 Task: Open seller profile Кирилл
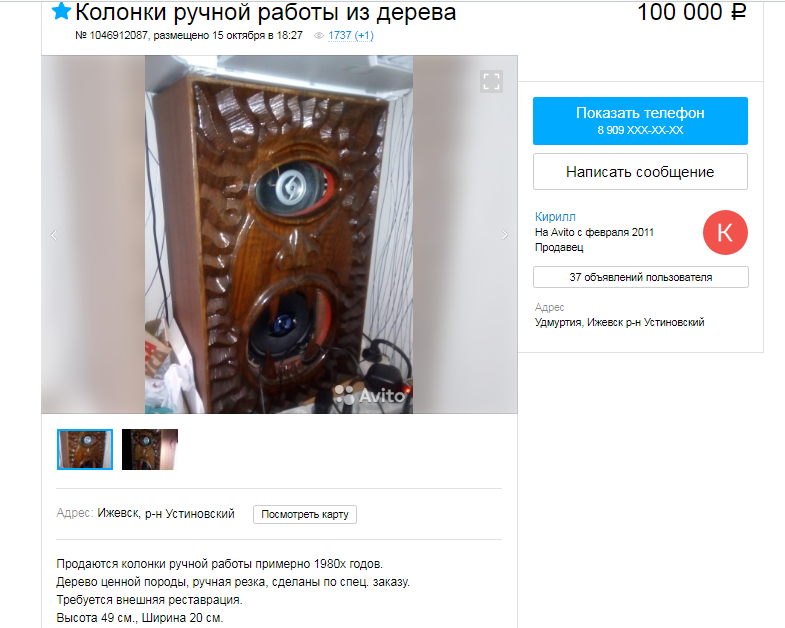tap(555, 217)
